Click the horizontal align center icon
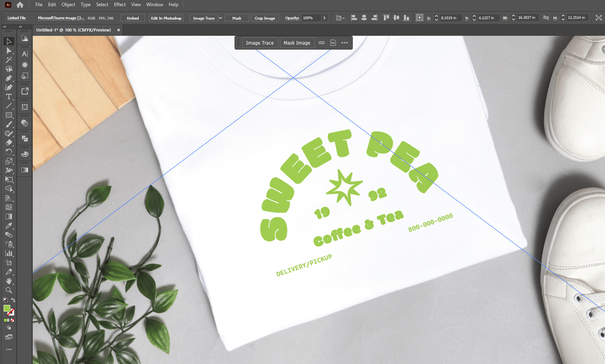Screen dimensions: 605x364 [364, 17]
